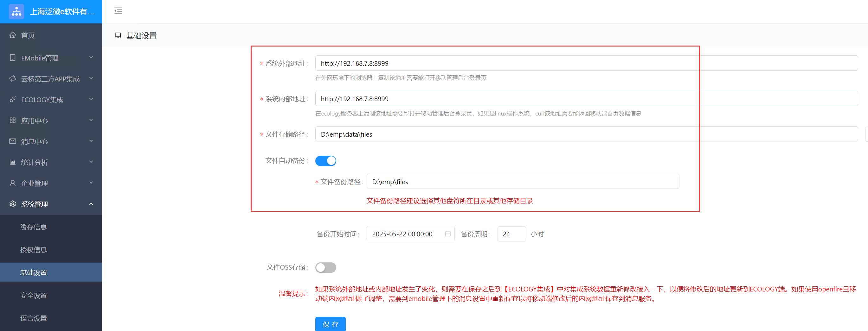The height and width of the screenshot is (331, 868).
Task: Click into 文件备份路径 input field
Action: pos(523,182)
